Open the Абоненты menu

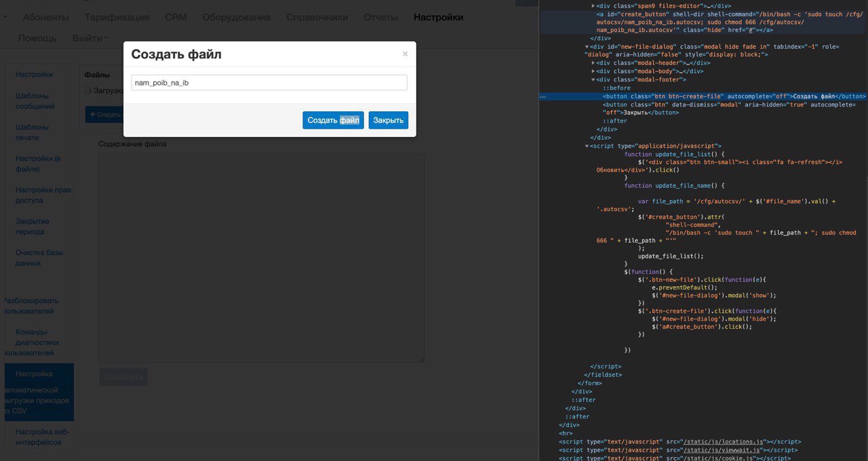click(46, 17)
